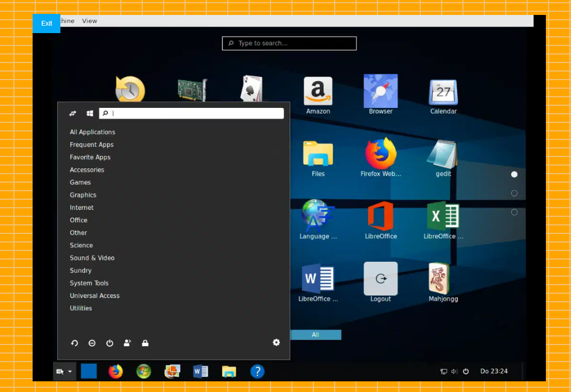The image size is (571, 392).
Task: Switch to the third app page dot
Action: click(x=514, y=212)
